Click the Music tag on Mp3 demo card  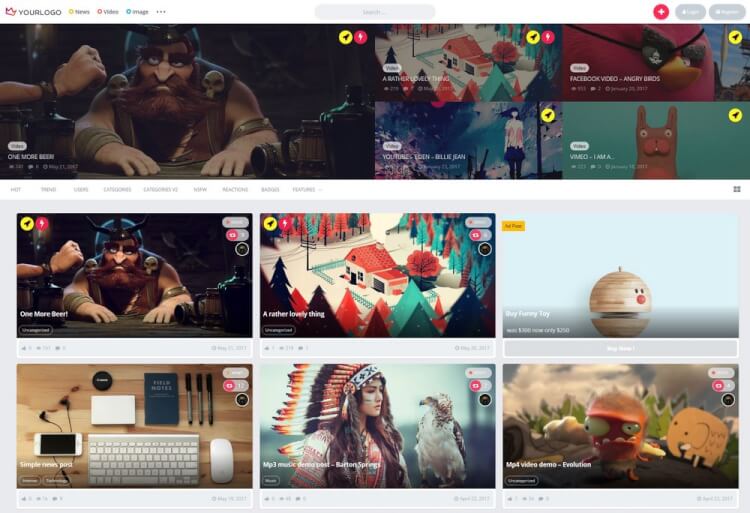271,480
